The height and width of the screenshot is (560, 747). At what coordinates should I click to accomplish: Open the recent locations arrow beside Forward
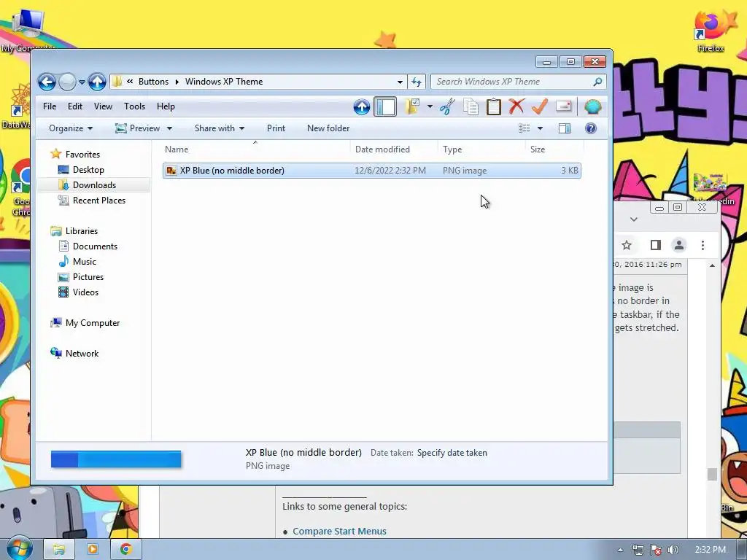tap(82, 82)
